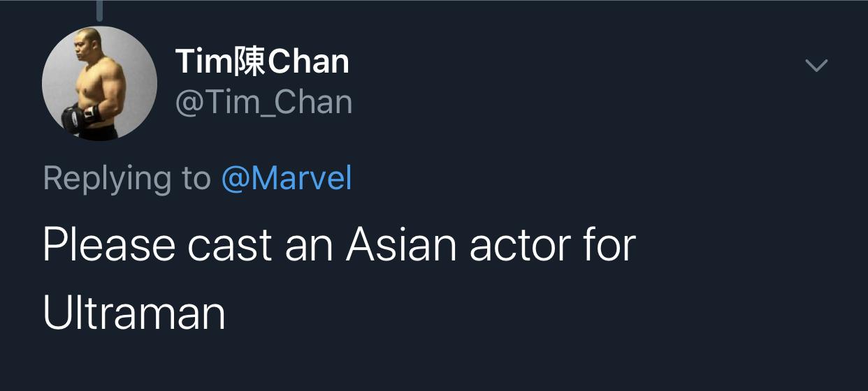
Task: Open the @Marvel mention link
Action: tap(287, 178)
